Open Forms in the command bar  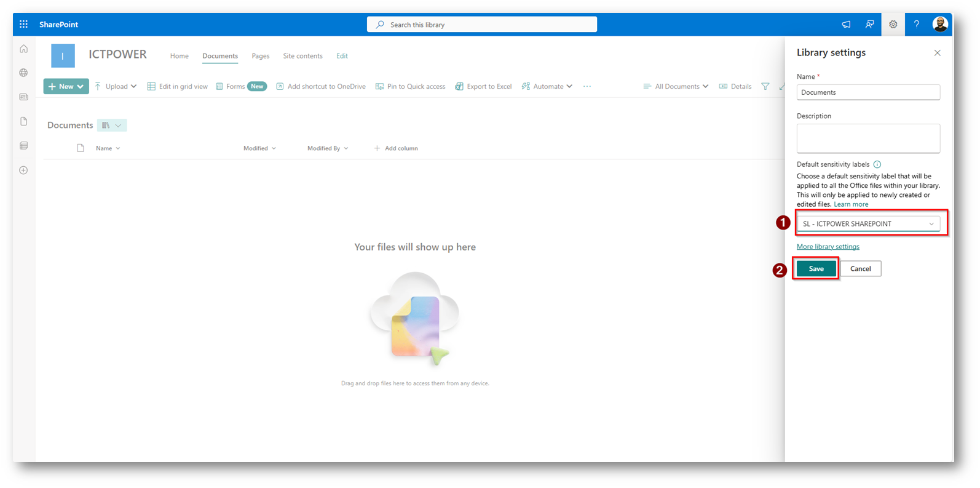(x=240, y=87)
